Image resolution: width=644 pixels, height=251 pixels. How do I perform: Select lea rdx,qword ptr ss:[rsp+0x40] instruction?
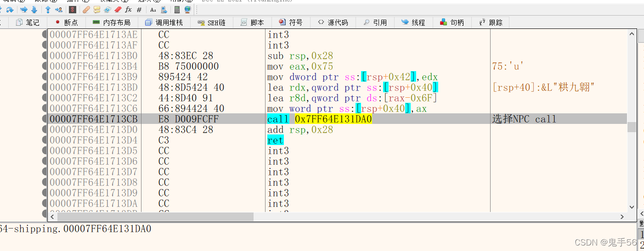352,88
